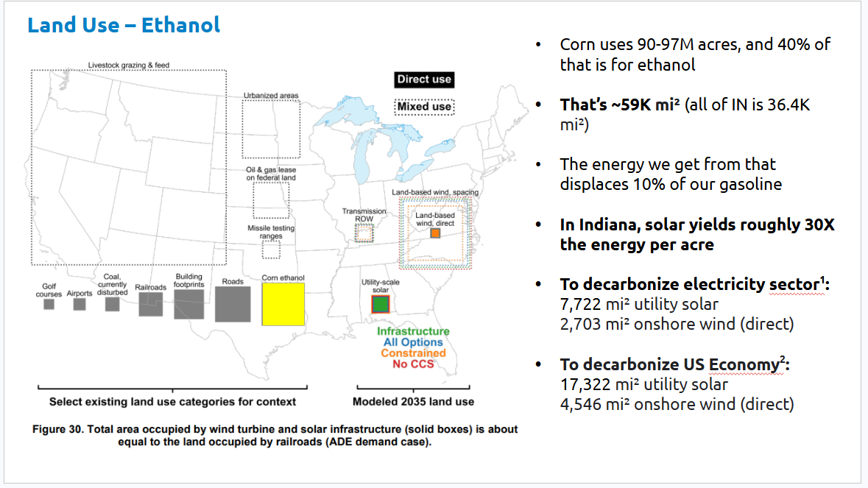The width and height of the screenshot is (868, 488).
Task: Click the dotted Mixed use legend box
Action: click(x=424, y=107)
